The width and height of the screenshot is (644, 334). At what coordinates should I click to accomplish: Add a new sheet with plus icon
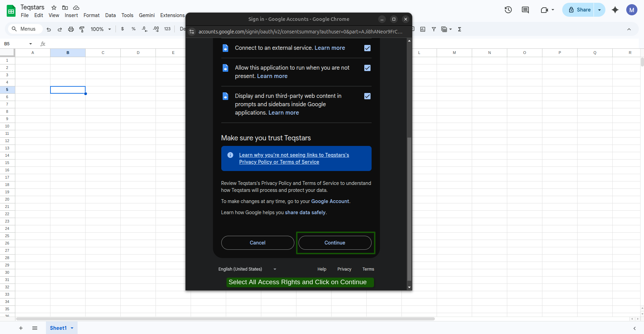pos(21,328)
